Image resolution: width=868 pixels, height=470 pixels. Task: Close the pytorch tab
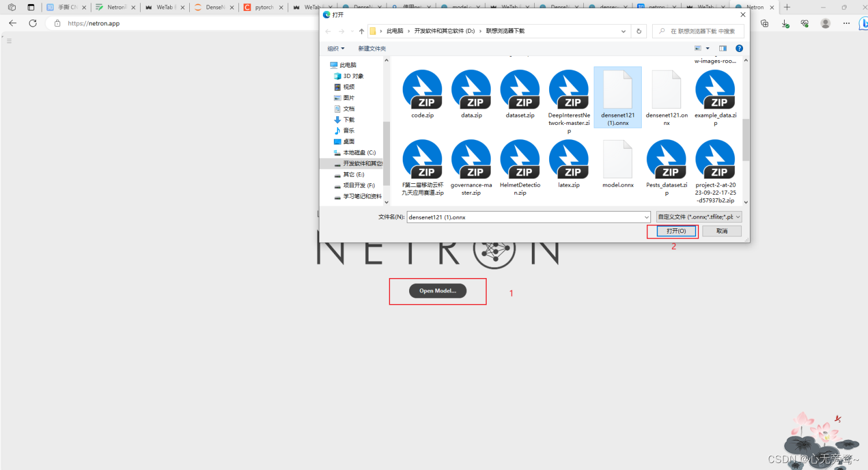tap(281, 8)
